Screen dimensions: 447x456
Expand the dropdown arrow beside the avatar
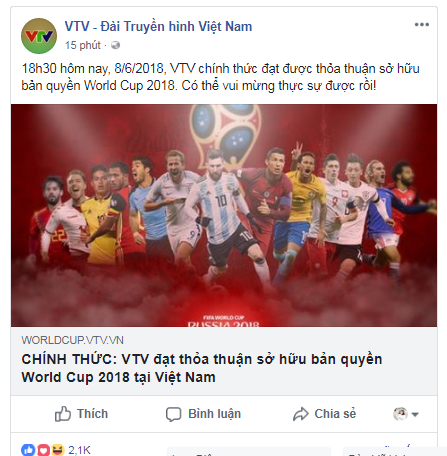point(415,414)
